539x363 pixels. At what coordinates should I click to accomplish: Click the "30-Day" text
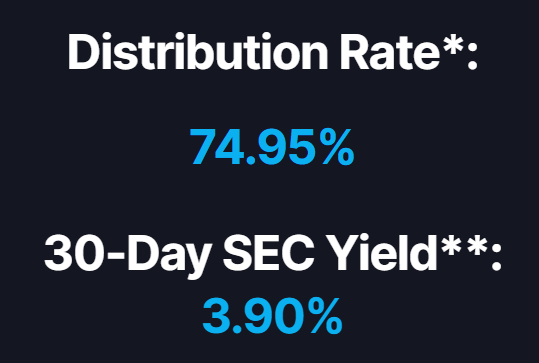(128, 256)
